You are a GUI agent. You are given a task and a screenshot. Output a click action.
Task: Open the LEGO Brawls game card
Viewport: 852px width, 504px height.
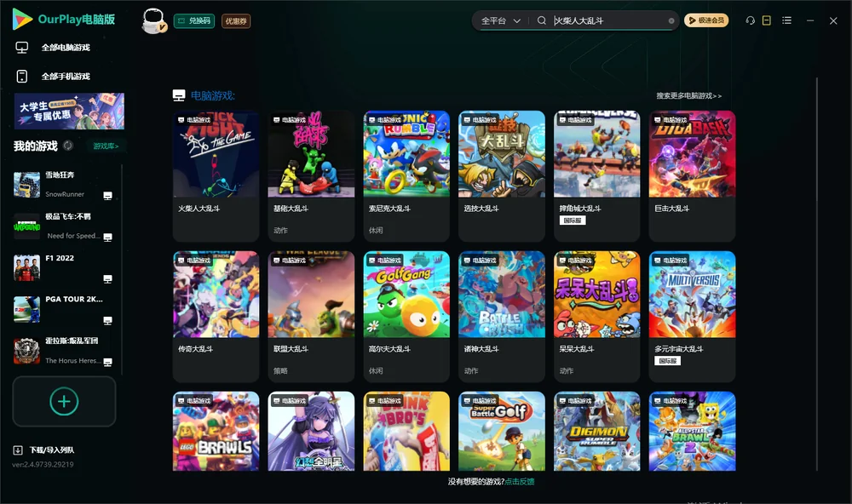216,432
